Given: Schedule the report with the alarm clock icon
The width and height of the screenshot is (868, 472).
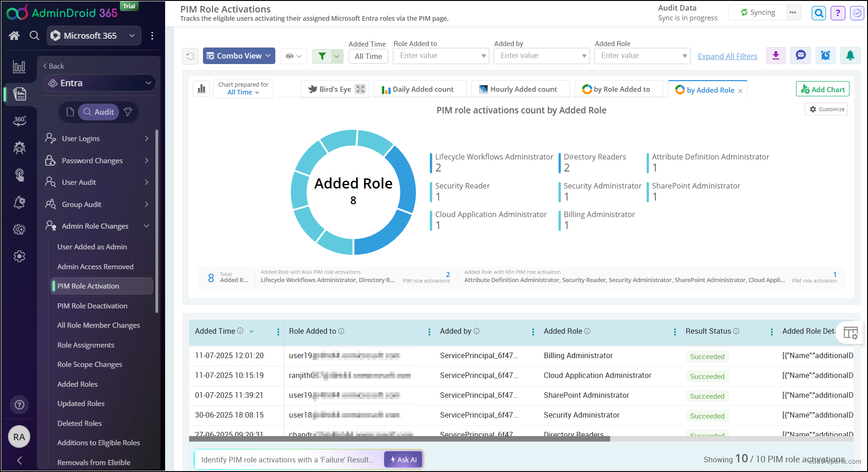Looking at the screenshot, I should pyautogui.click(x=825, y=56).
